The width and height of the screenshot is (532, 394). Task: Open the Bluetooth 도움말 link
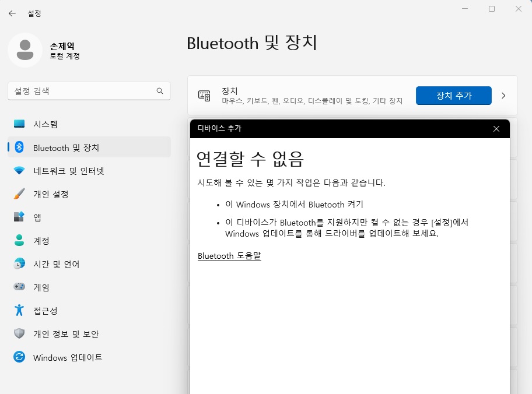229,256
